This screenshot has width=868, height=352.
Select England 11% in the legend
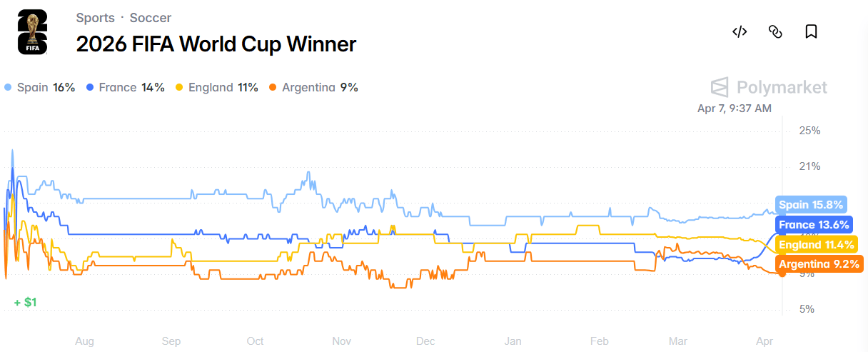[216, 88]
